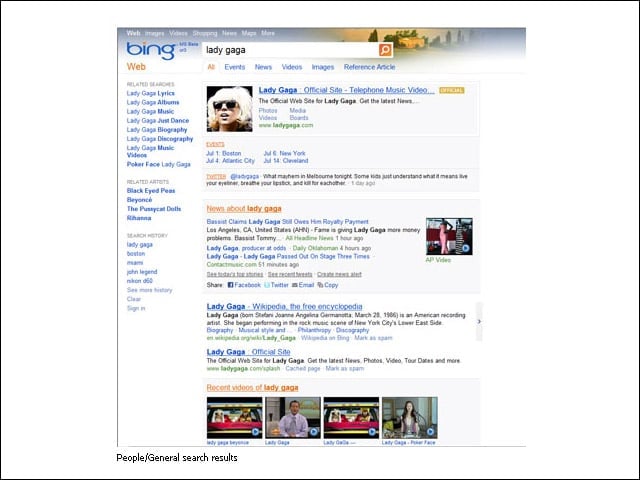
Task: Open related artist Rihanna
Action: click(139, 218)
